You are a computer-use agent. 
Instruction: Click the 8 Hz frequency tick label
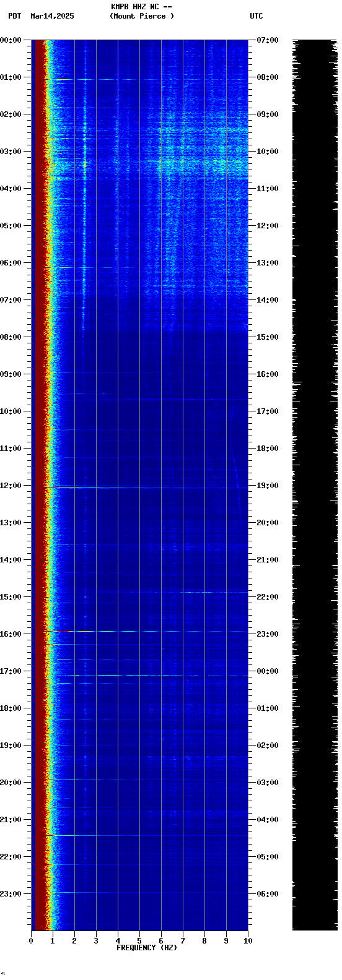coord(204,941)
